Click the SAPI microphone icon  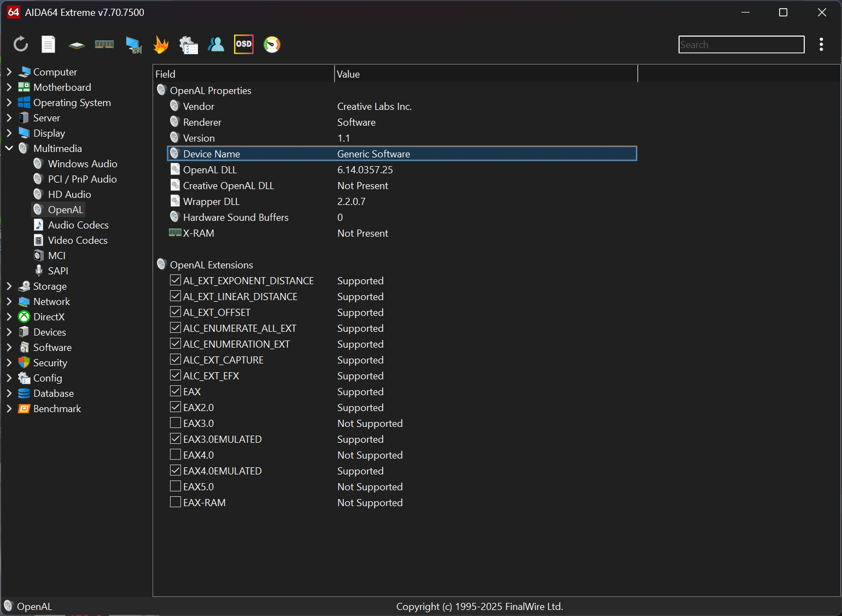pyautogui.click(x=39, y=271)
